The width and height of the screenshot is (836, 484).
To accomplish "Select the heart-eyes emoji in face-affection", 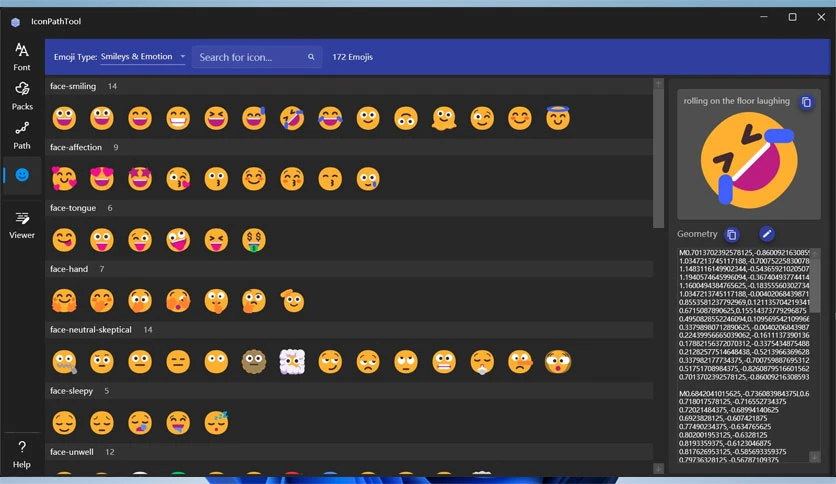I will point(102,179).
